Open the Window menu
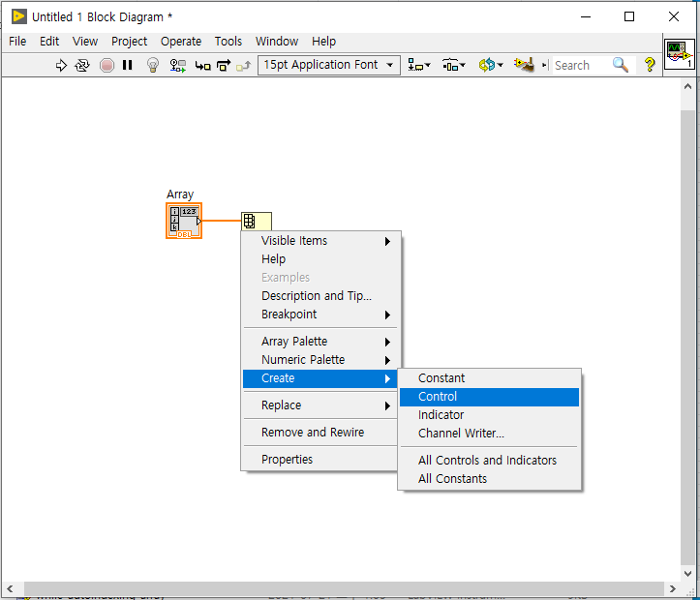Viewport: 700px width, 600px height. (x=277, y=42)
